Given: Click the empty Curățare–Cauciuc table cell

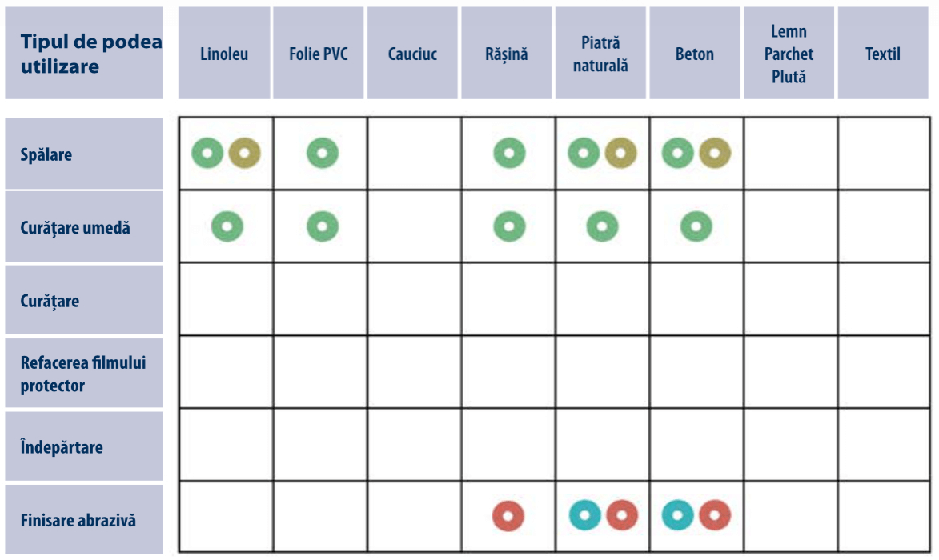Looking at the screenshot, I should 414,300.
